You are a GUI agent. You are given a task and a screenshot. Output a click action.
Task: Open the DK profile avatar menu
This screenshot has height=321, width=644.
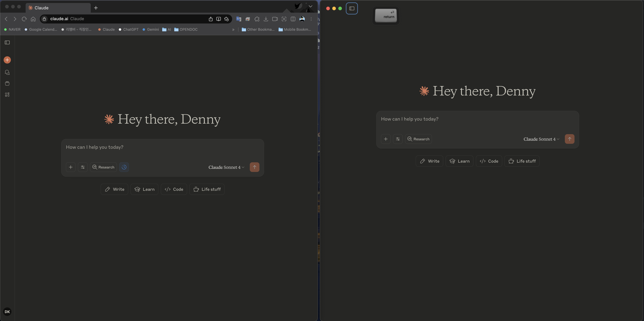point(7,312)
